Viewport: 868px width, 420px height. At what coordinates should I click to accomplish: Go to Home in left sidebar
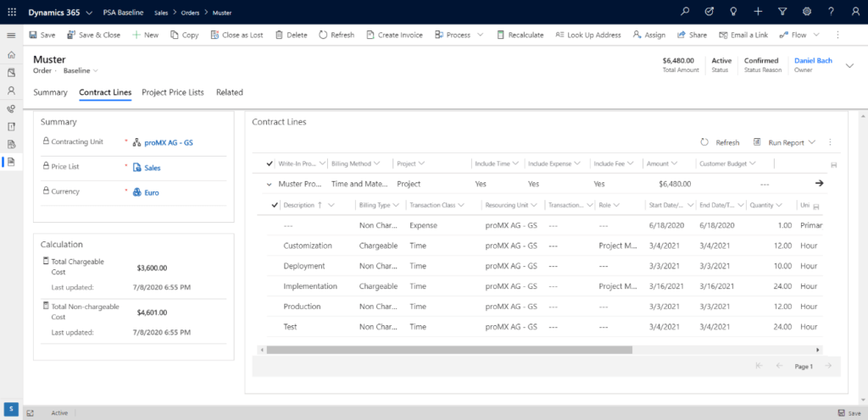pos(11,55)
